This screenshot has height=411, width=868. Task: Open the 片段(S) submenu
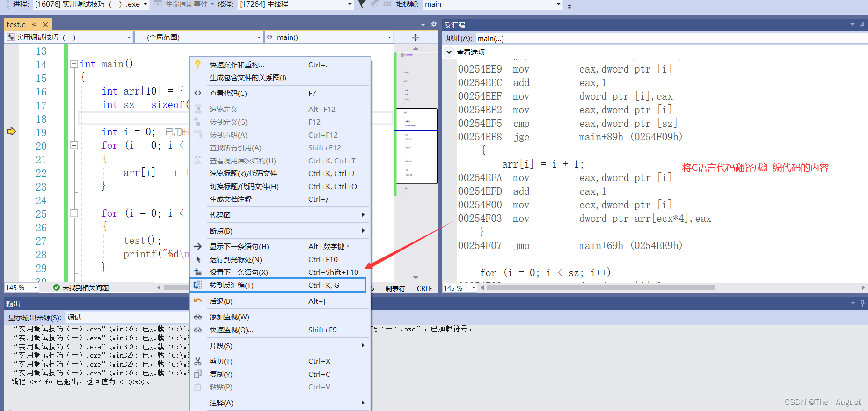280,345
